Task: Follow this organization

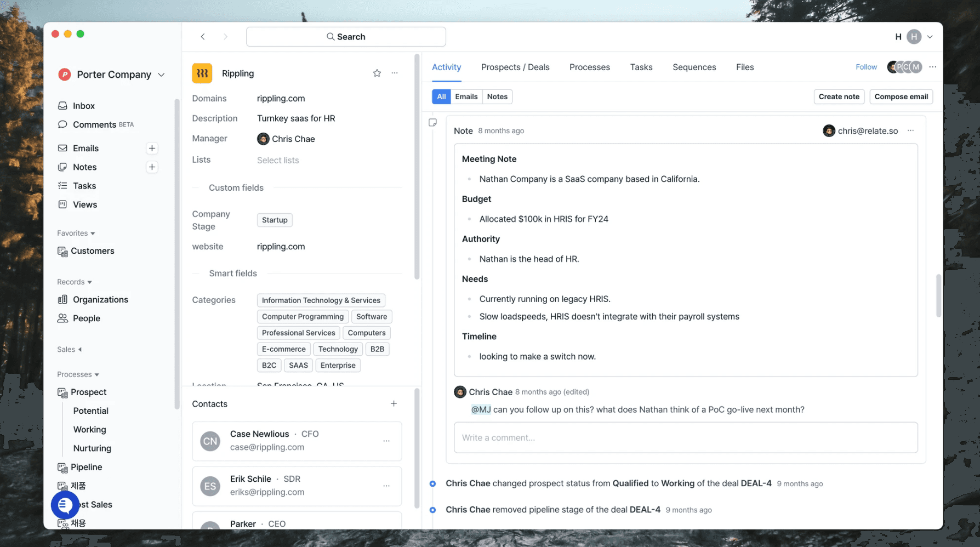Action: click(x=866, y=67)
